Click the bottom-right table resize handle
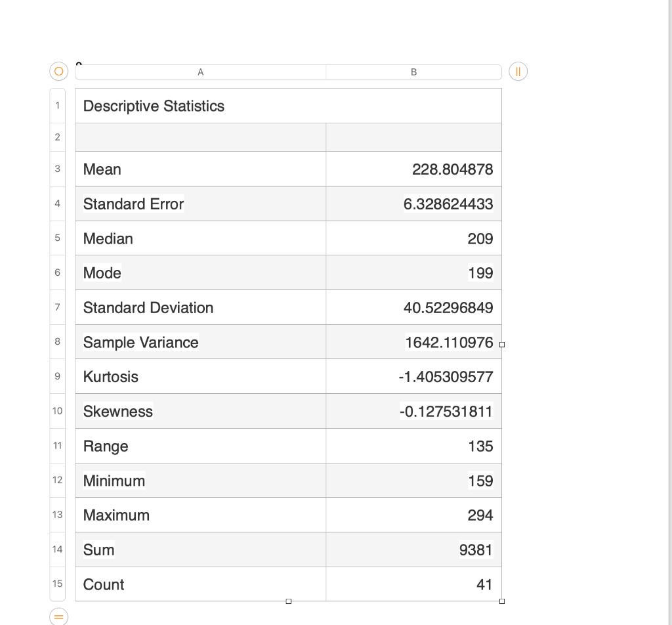The image size is (672, 625). pos(502,601)
